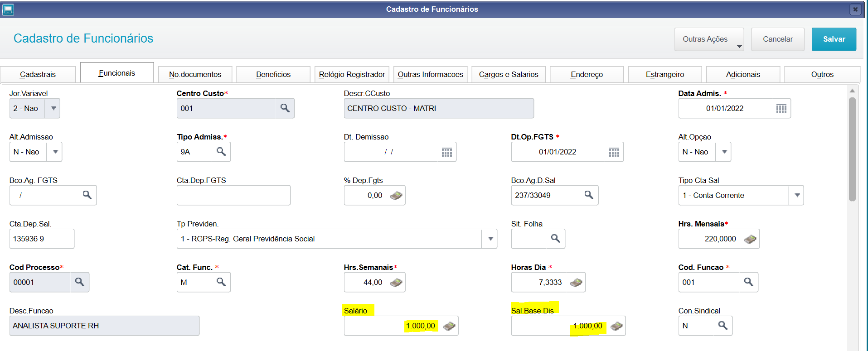Switch to the Outros tab
The image size is (868, 351).
point(822,74)
